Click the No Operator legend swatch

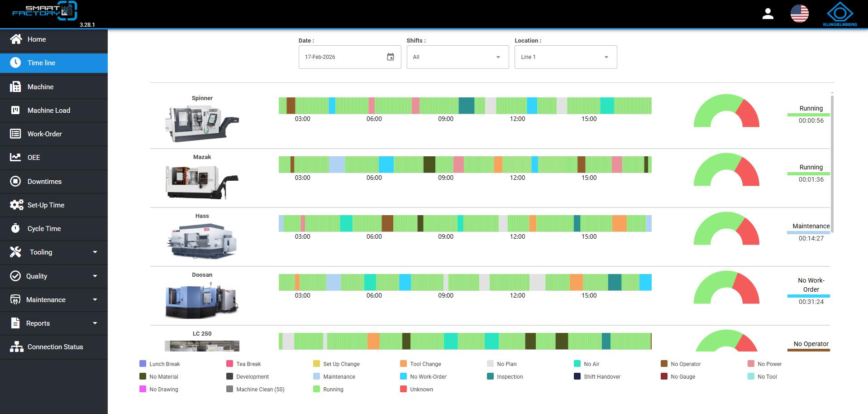coord(664,364)
